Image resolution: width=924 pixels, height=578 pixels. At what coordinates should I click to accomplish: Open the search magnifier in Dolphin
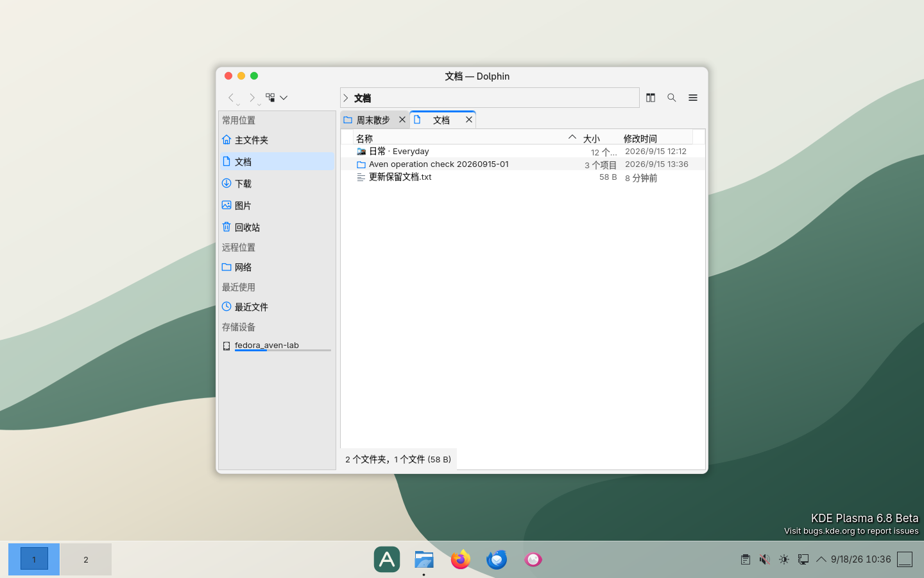[x=672, y=98]
